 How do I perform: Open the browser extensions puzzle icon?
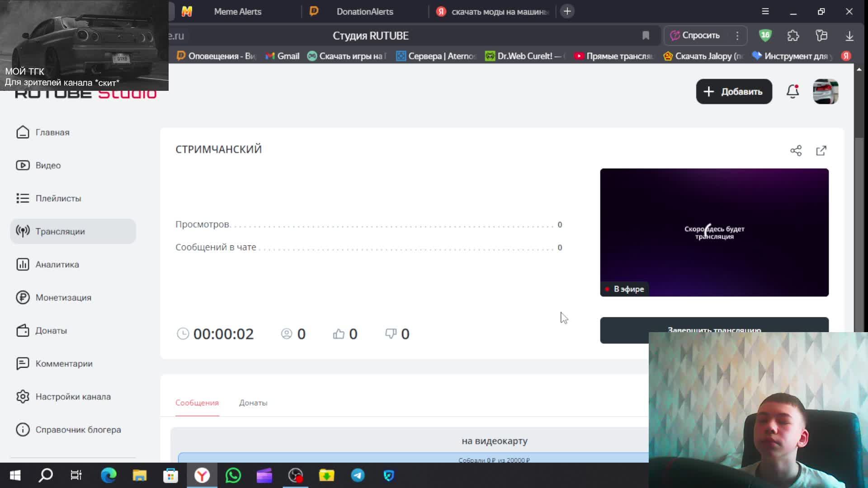coord(793,36)
